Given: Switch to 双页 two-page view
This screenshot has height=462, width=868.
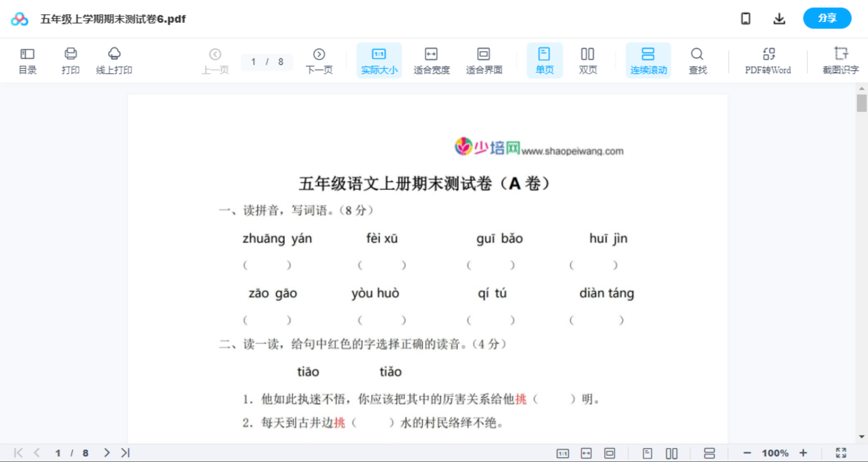Looking at the screenshot, I should (588, 60).
